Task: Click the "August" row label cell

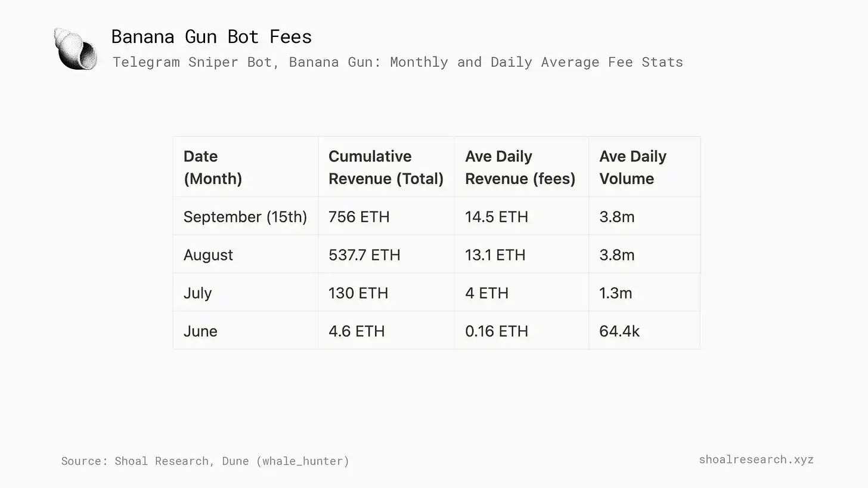Action: pyautogui.click(x=208, y=255)
